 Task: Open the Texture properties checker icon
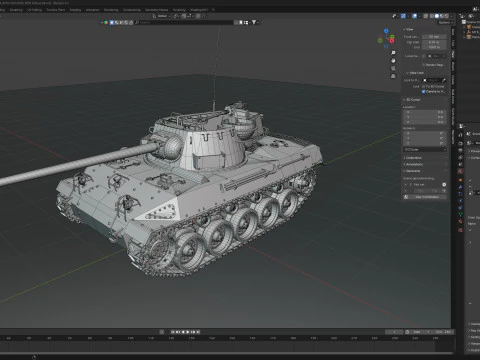tap(460, 230)
